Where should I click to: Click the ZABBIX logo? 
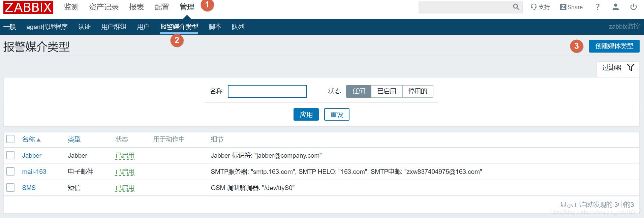[28, 7]
